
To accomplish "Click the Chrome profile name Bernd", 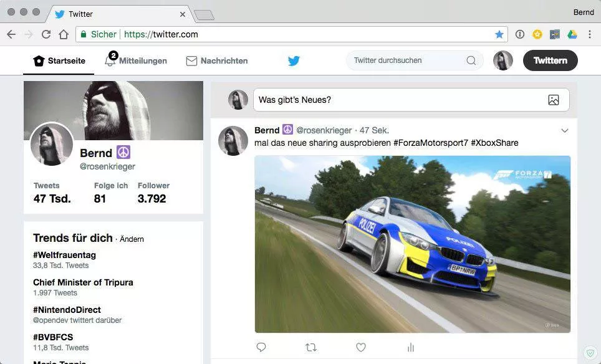I will tap(584, 12).
